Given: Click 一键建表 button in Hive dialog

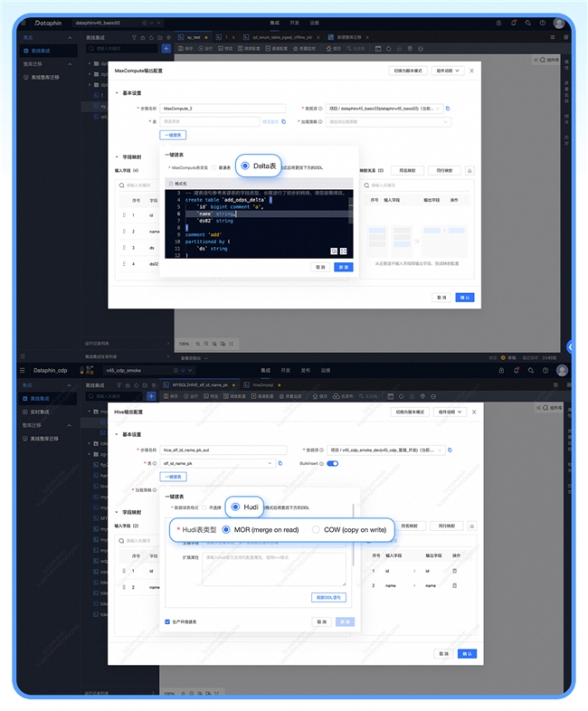Looking at the screenshot, I should tap(173, 476).
